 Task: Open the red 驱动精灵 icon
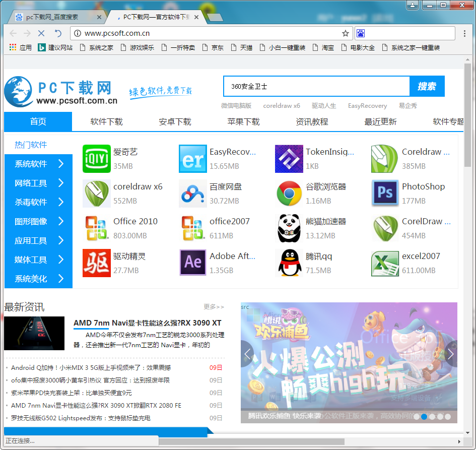[x=97, y=263]
